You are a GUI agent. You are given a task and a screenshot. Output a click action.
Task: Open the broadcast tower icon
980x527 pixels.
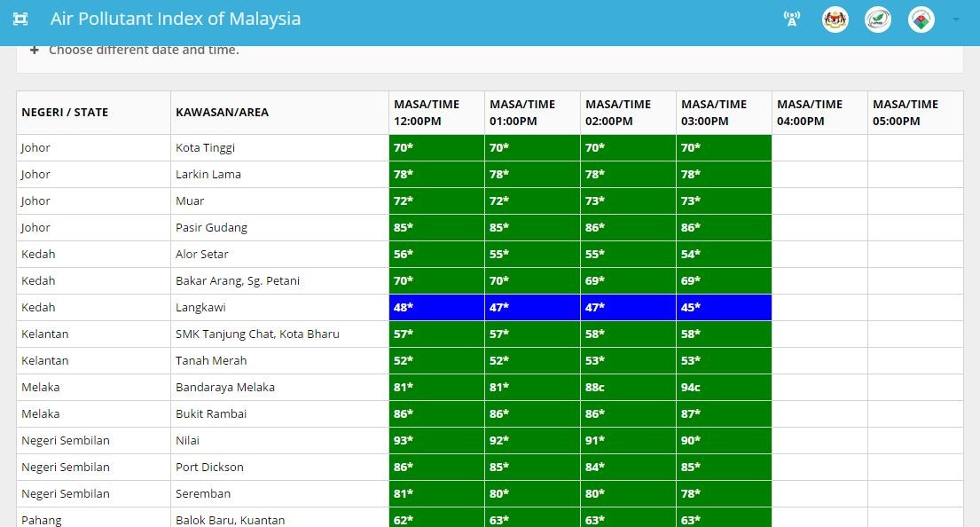coord(792,19)
